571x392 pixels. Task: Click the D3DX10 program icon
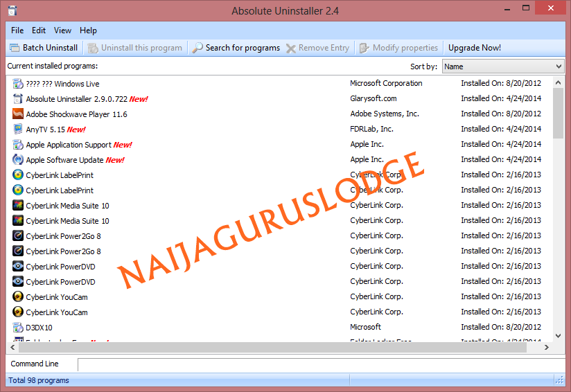click(x=18, y=328)
